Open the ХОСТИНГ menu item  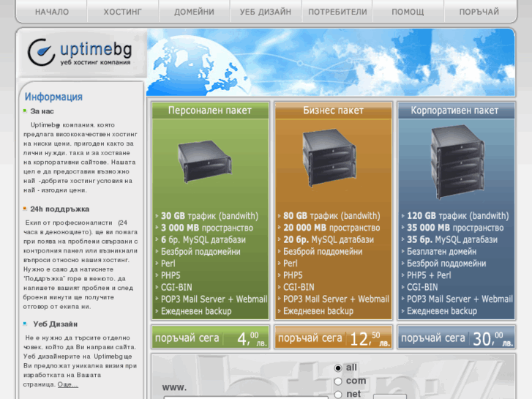122,12
